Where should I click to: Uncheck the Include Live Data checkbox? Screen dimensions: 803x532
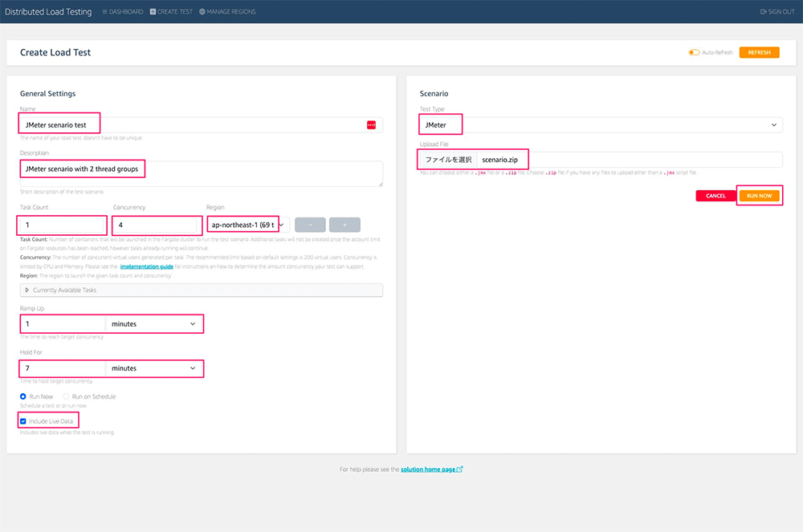23,420
